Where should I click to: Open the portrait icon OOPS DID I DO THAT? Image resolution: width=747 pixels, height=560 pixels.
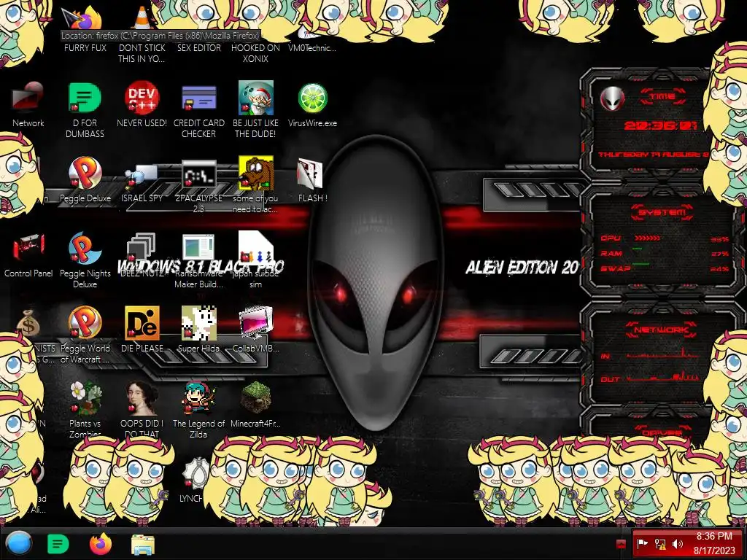tap(142, 398)
